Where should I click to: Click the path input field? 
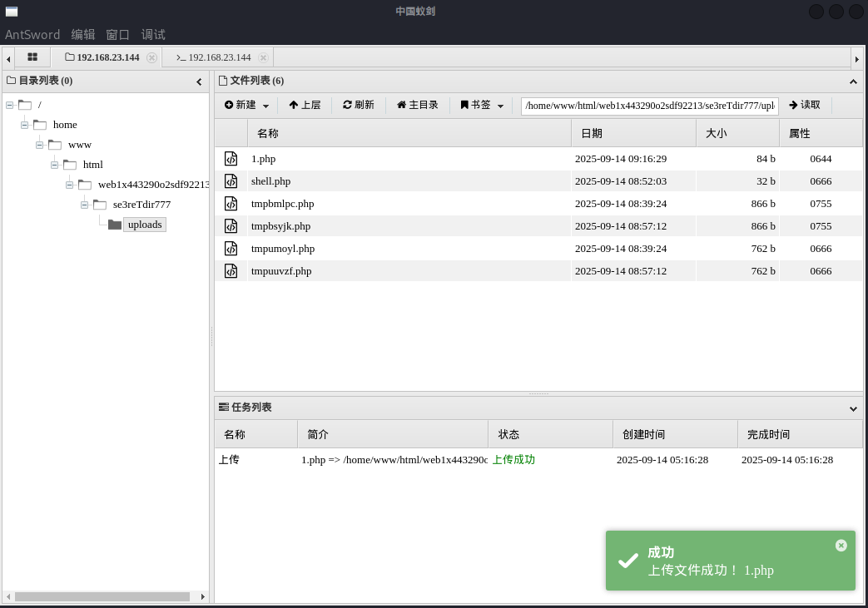pyautogui.click(x=649, y=106)
